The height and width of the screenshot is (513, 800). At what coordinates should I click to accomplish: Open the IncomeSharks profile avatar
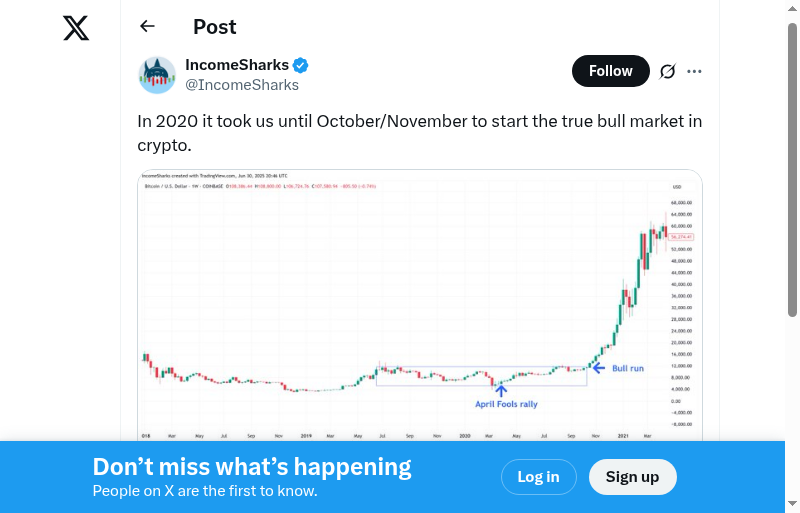[157, 75]
